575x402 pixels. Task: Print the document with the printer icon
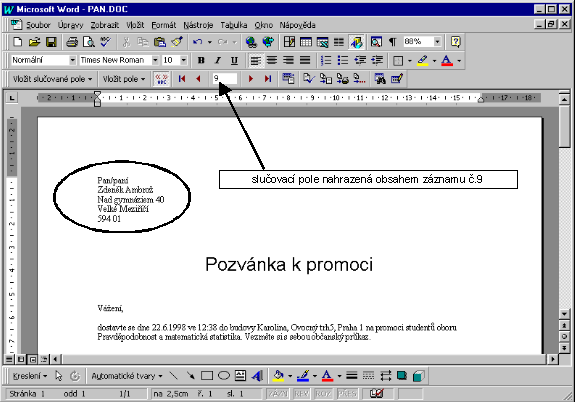point(72,42)
